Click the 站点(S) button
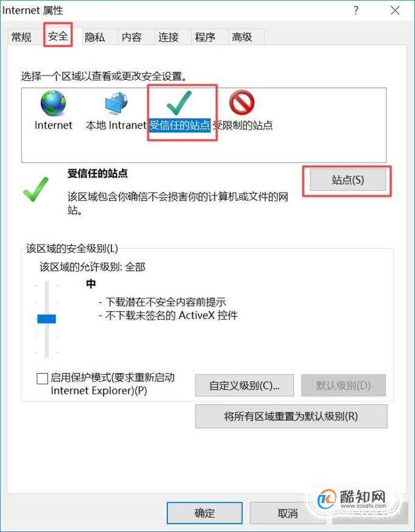 [348, 180]
